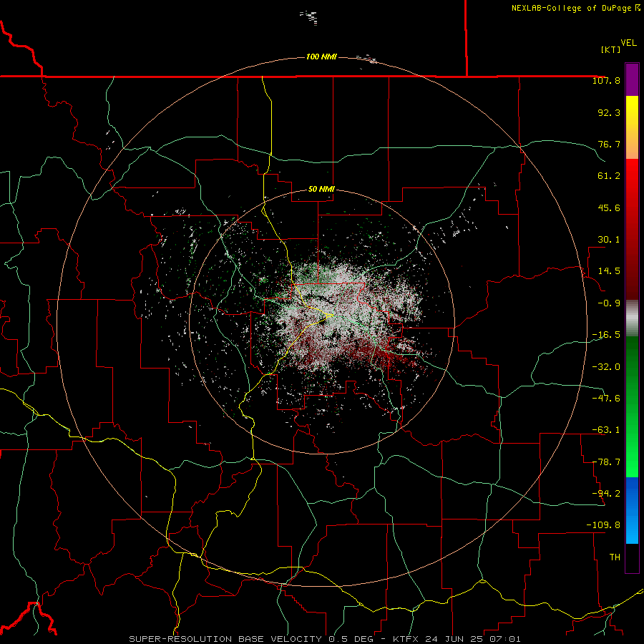Click the 100 NMI range ring label
The width and height of the screenshot is (644, 644).
[321, 57]
